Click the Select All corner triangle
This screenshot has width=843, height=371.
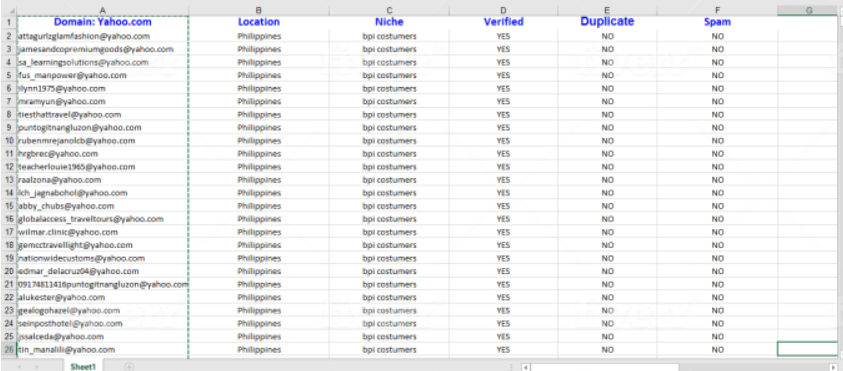point(12,11)
